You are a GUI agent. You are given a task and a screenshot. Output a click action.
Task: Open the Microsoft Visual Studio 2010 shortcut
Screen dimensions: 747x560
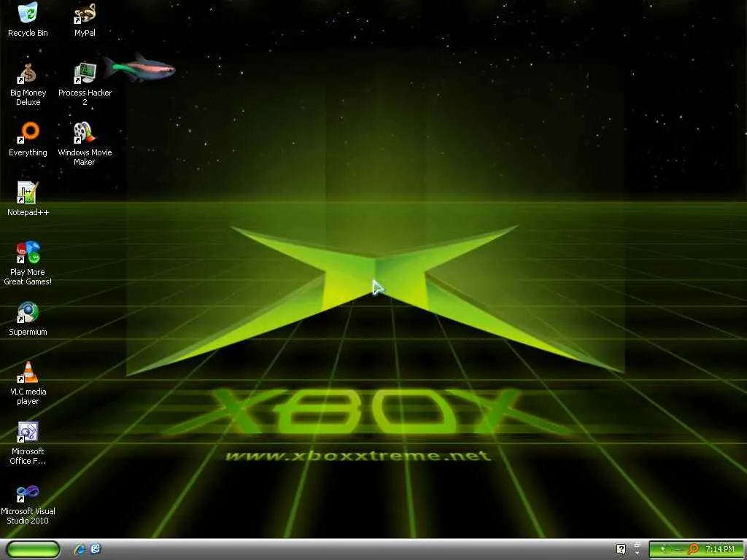pyautogui.click(x=28, y=503)
